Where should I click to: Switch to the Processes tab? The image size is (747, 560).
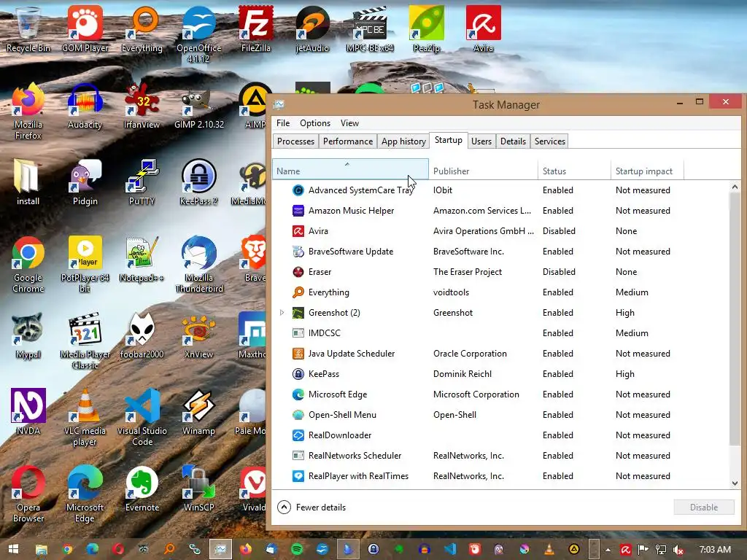pos(295,141)
